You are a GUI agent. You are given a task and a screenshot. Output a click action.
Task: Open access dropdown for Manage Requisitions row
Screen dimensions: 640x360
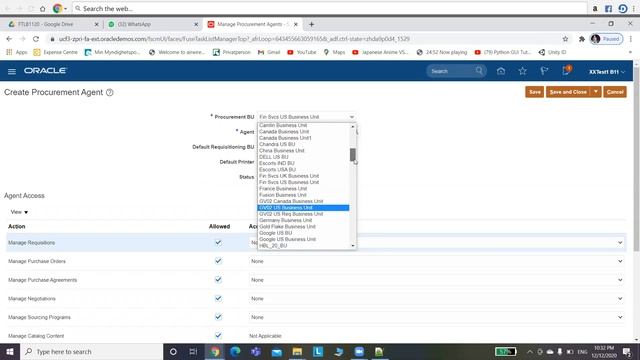click(x=620, y=243)
